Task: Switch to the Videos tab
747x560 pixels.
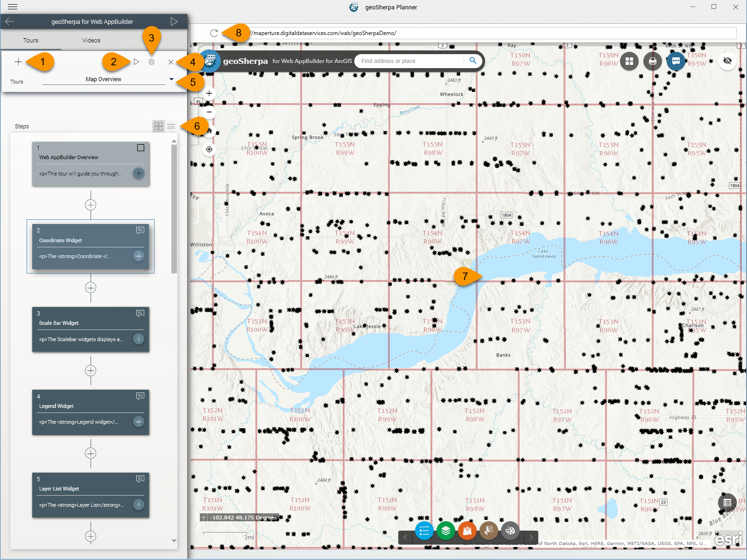Action: 92,41
